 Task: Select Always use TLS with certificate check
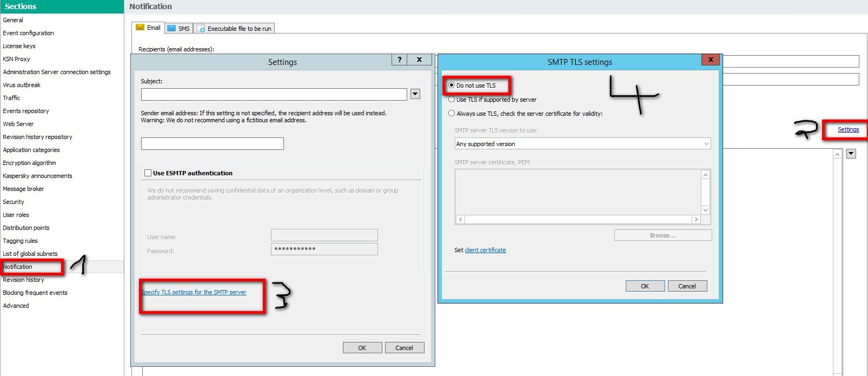(x=525, y=114)
